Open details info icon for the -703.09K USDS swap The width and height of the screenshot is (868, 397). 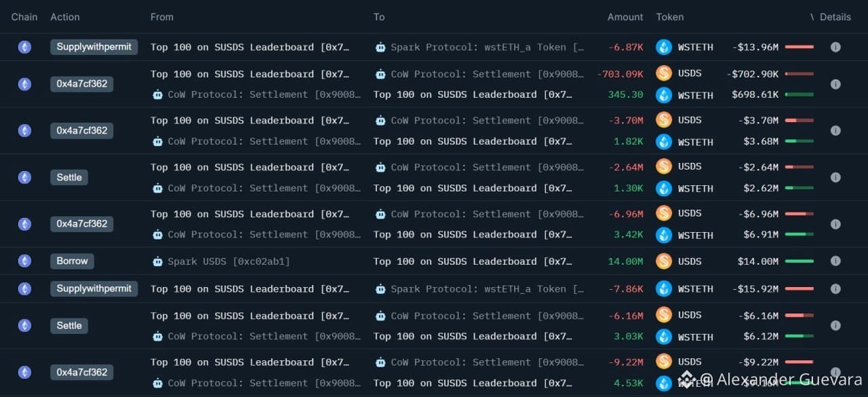coord(835,84)
